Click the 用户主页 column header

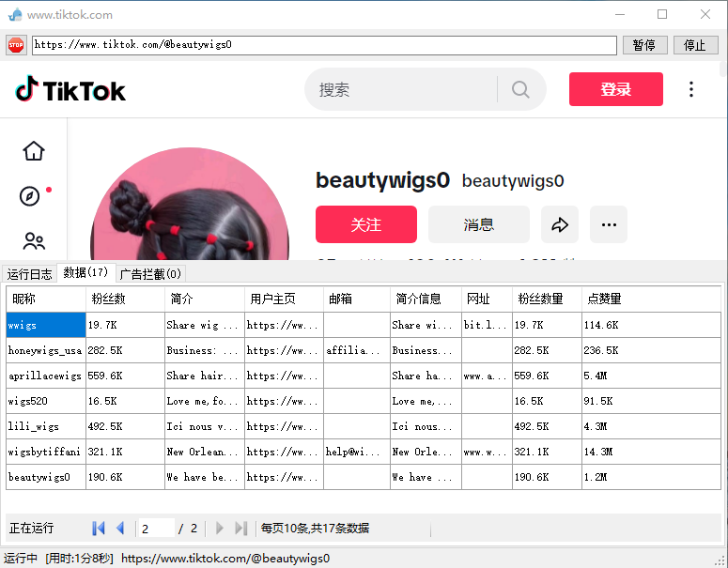point(284,299)
